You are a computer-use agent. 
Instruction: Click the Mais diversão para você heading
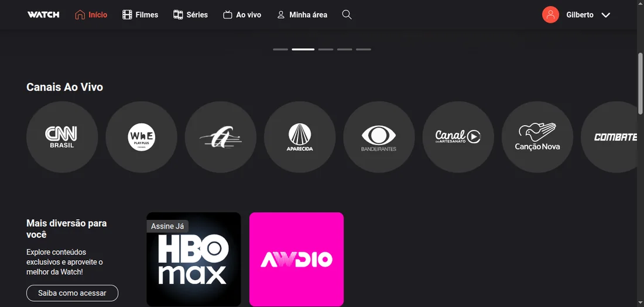pos(67,229)
